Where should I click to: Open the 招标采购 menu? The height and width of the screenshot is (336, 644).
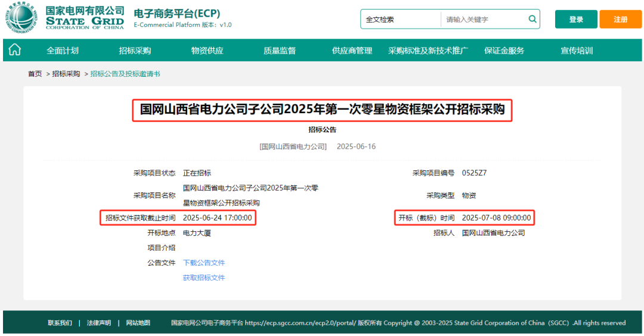[135, 51]
